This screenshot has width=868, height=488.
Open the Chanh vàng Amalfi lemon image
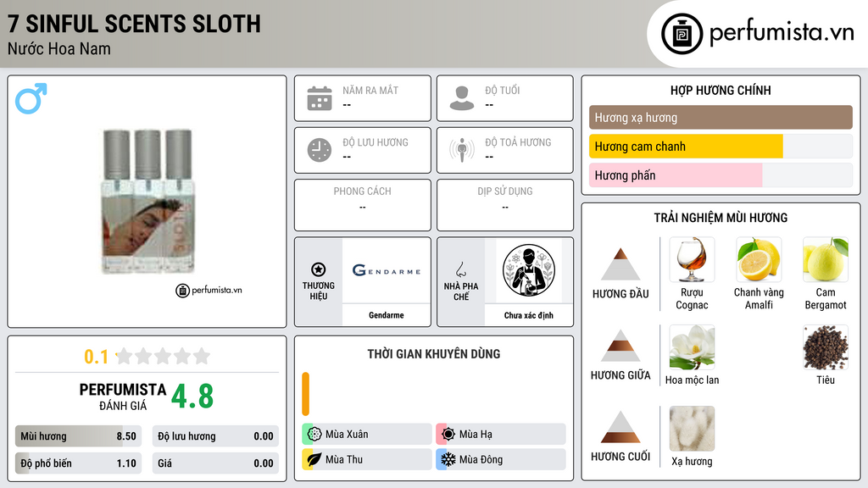(x=759, y=260)
